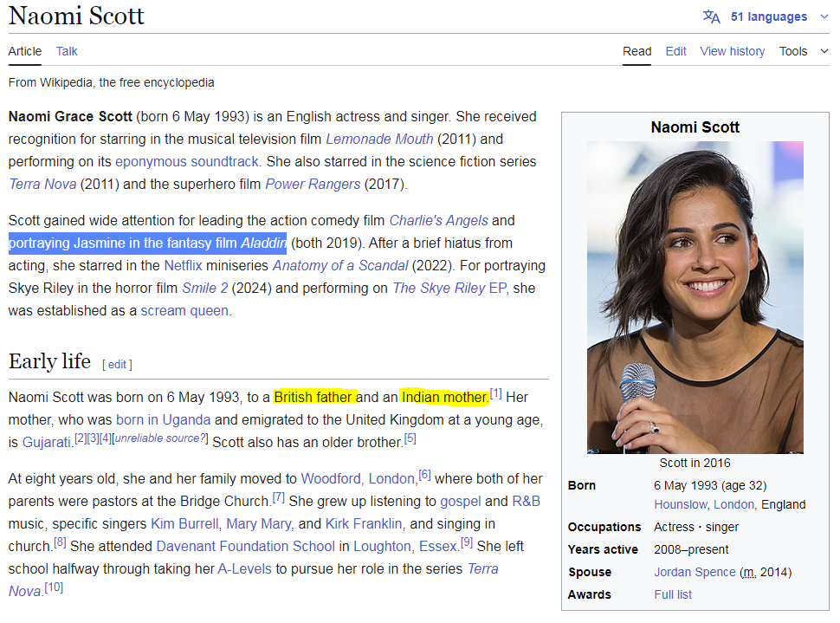Jump to citation reference 4

coord(105,438)
